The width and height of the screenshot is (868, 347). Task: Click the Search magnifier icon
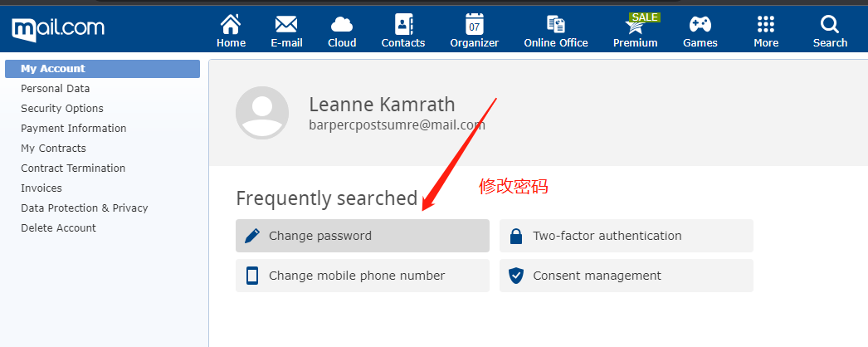pyautogui.click(x=830, y=25)
